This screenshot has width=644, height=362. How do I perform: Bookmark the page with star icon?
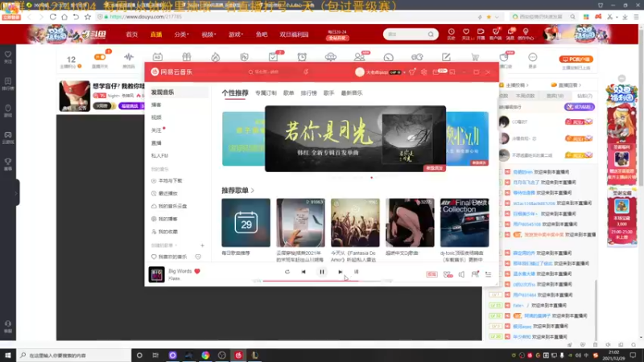88,17
